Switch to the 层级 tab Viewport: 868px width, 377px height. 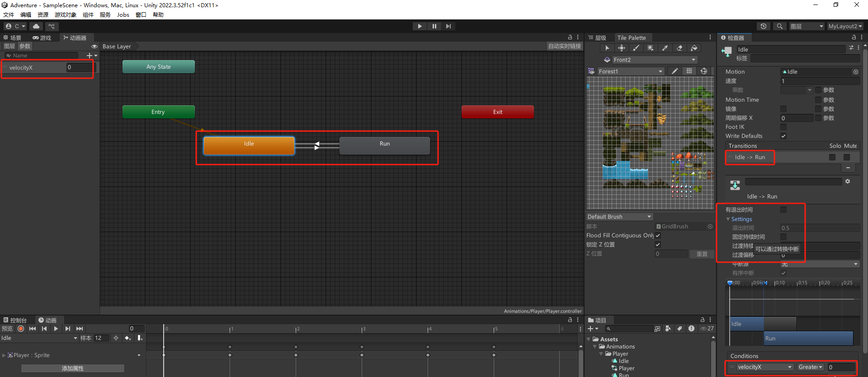click(x=598, y=38)
